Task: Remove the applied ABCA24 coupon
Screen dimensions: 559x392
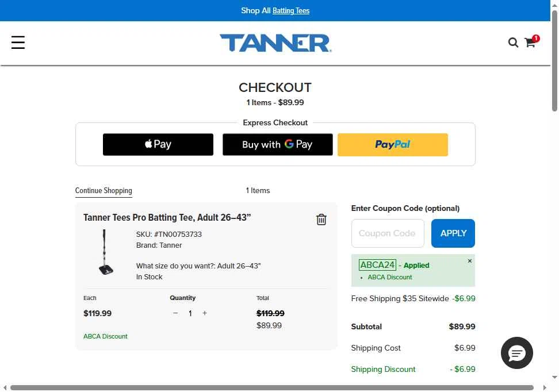Action: coord(469,261)
